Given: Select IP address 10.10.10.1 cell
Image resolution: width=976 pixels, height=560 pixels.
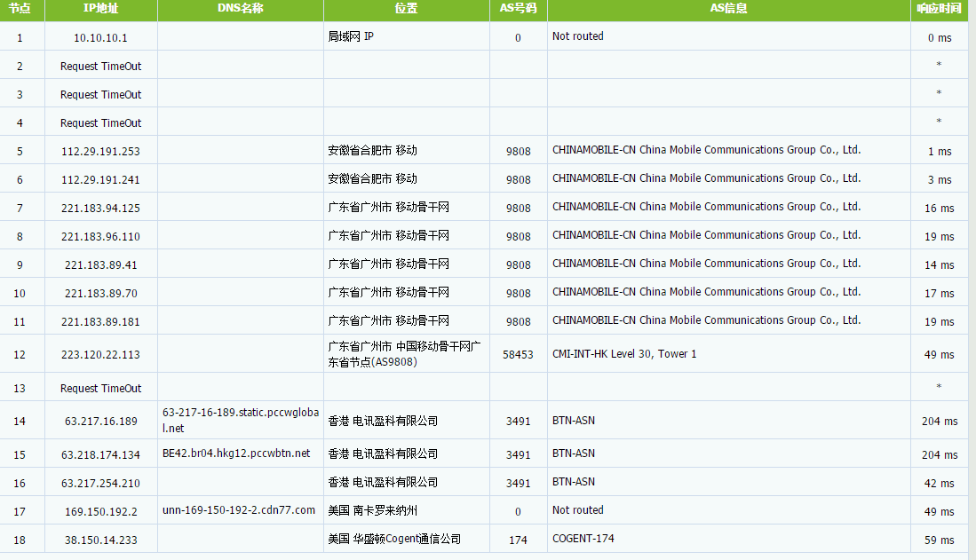Looking at the screenshot, I should (101, 38).
